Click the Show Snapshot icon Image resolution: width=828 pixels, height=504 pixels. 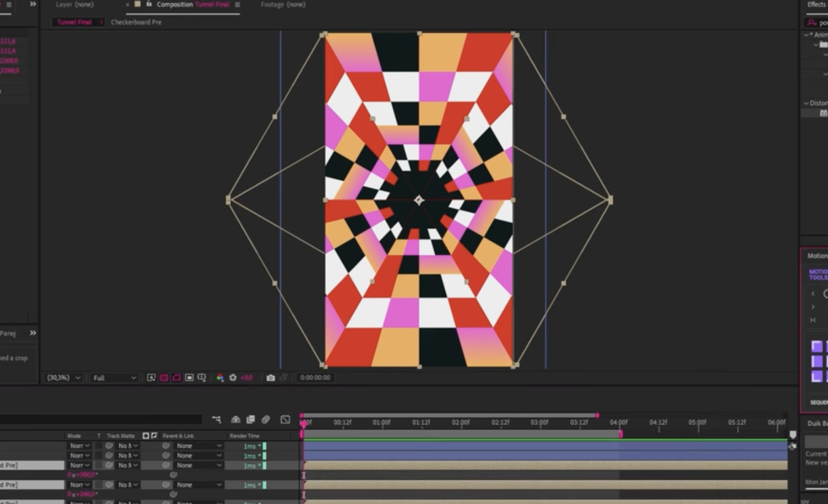coord(283,378)
